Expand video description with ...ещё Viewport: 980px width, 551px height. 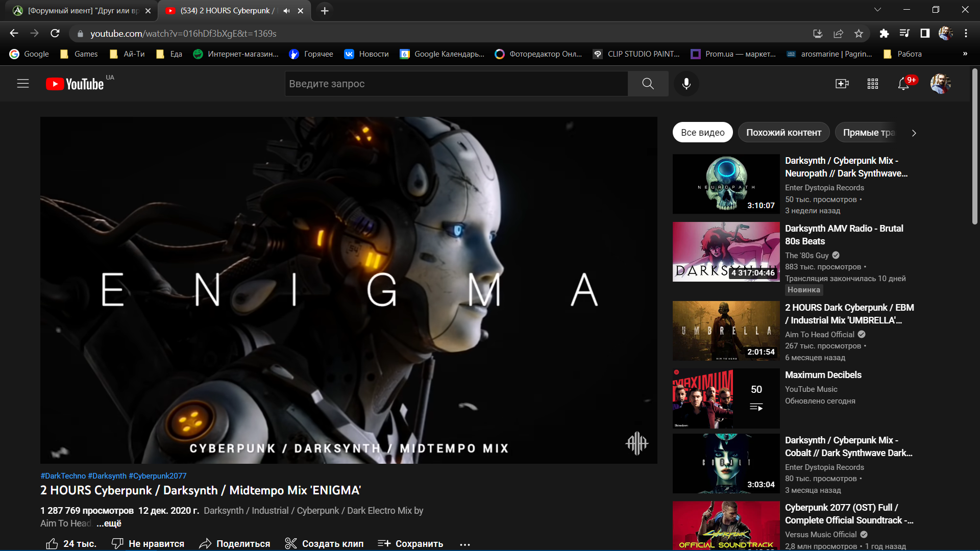click(x=109, y=523)
